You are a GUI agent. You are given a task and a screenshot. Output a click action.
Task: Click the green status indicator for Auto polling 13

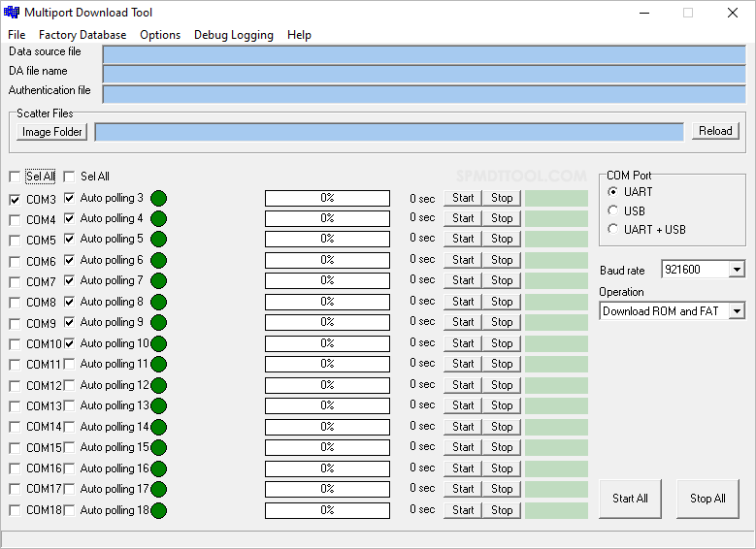pos(158,405)
